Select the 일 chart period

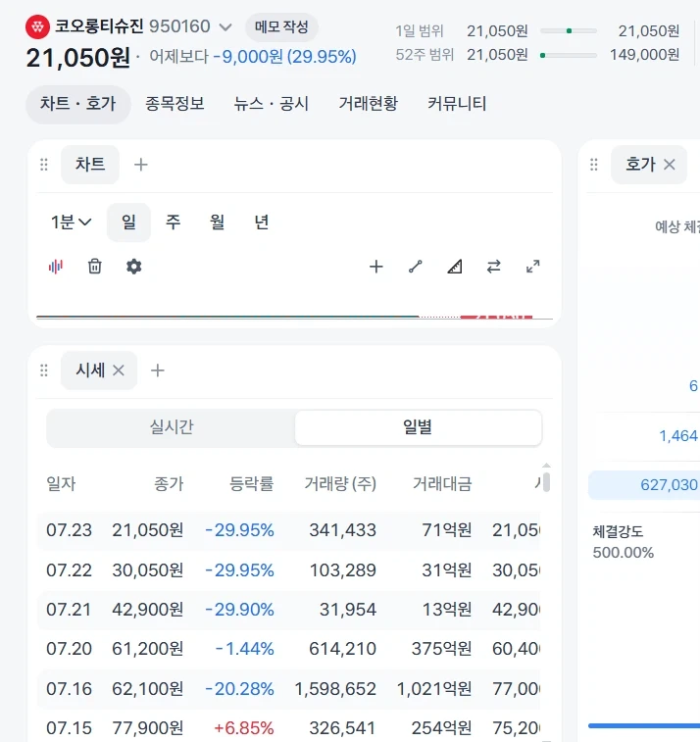tap(128, 222)
